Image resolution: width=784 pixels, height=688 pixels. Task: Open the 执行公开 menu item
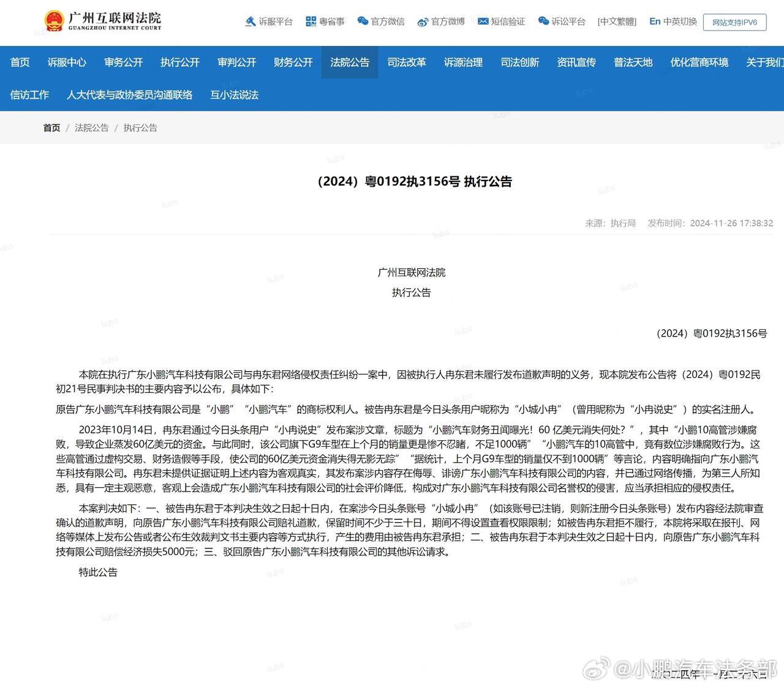pos(180,62)
